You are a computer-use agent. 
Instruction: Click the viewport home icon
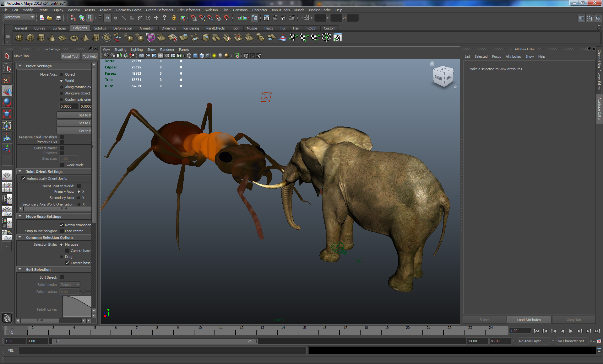coord(432,64)
